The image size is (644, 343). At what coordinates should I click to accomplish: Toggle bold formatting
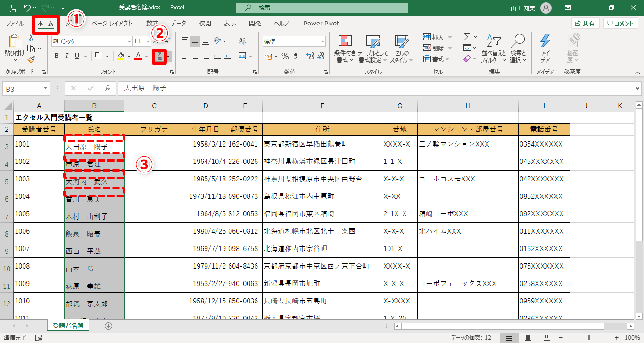(x=57, y=56)
